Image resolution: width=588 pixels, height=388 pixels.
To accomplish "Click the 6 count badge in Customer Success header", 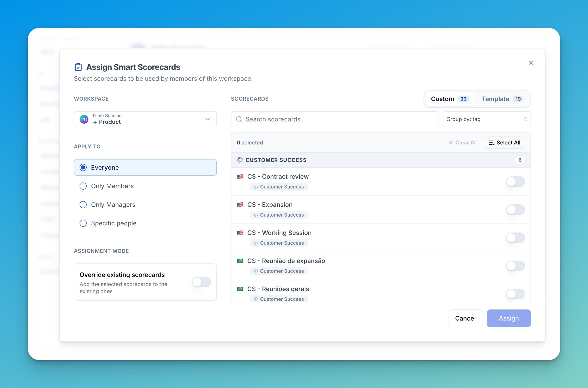I will coord(520,160).
